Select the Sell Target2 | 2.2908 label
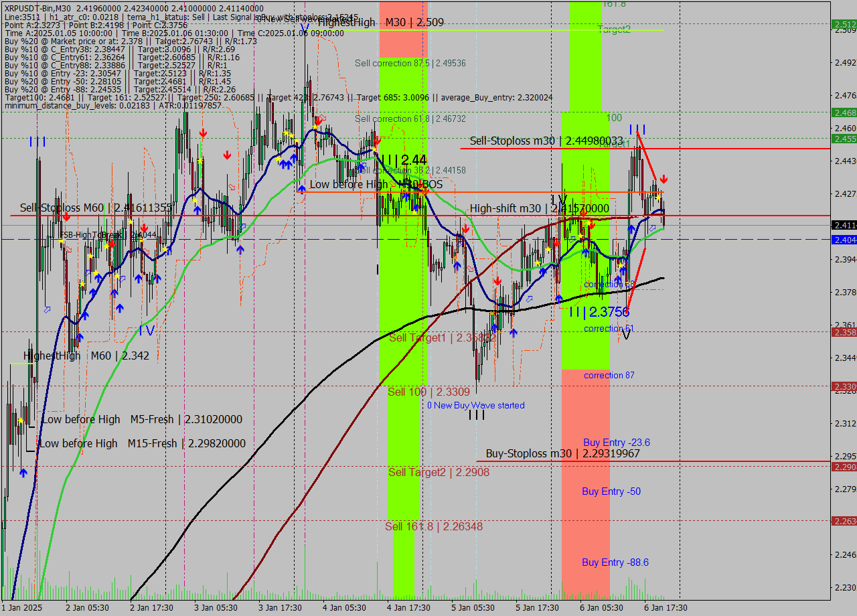Viewport: 857px width, 616px height. pyautogui.click(x=439, y=472)
